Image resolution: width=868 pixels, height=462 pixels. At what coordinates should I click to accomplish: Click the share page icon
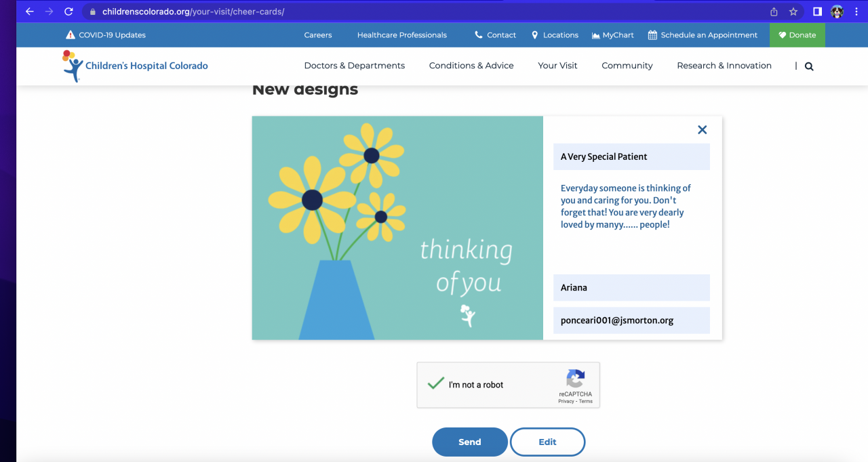(774, 12)
